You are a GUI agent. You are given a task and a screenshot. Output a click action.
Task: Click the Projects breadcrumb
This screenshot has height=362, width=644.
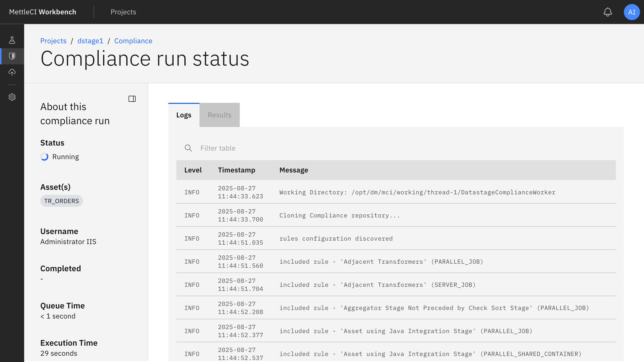[x=53, y=41]
